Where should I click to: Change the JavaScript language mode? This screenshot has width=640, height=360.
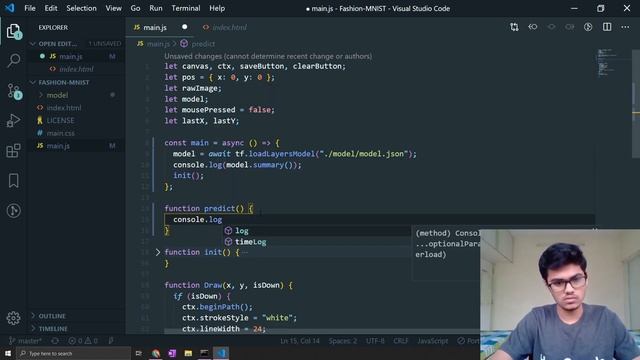[432, 341]
